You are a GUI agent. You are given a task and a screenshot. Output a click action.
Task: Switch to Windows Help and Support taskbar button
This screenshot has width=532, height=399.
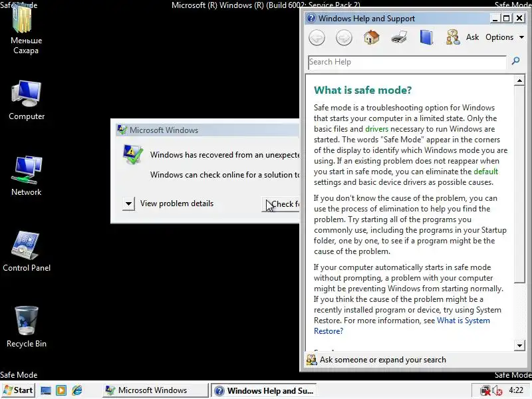click(263, 390)
